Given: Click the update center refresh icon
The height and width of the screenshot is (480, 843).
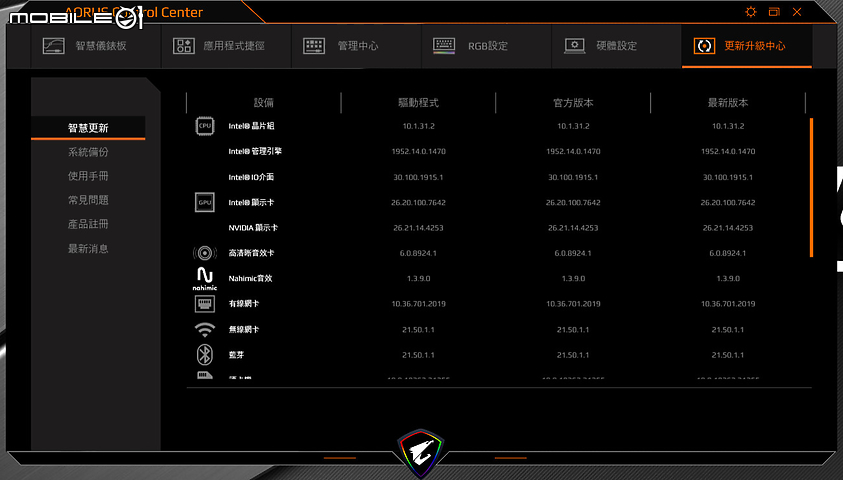Looking at the screenshot, I should click(704, 46).
